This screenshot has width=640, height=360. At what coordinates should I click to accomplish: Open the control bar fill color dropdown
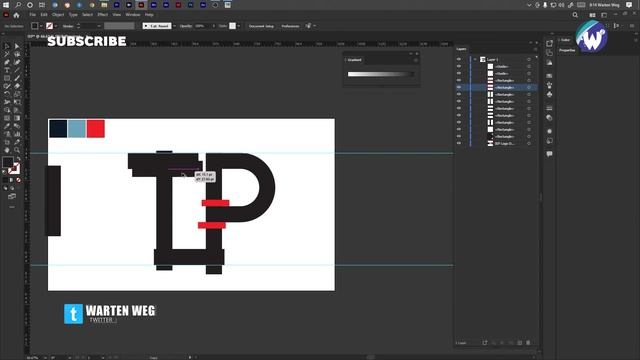click(41, 26)
